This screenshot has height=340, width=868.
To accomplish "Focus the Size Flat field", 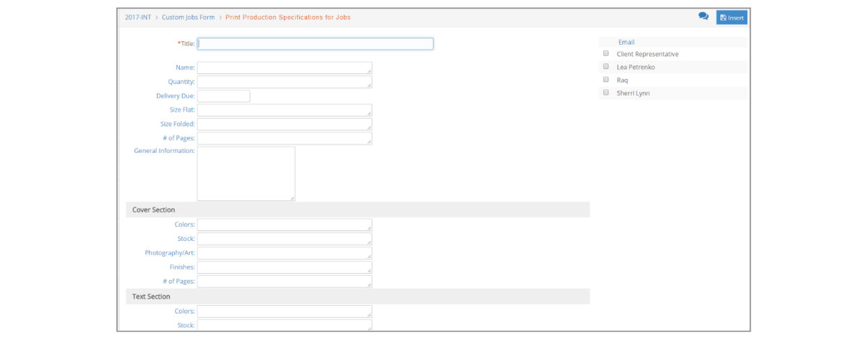I will pyautogui.click(x=284, y=110).
